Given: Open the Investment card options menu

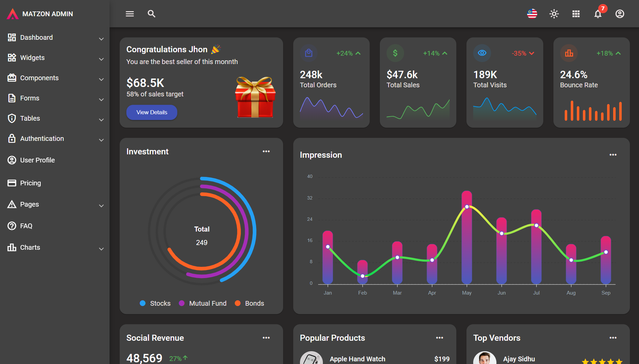Looking at the screenshot, I should click(266, 151).
